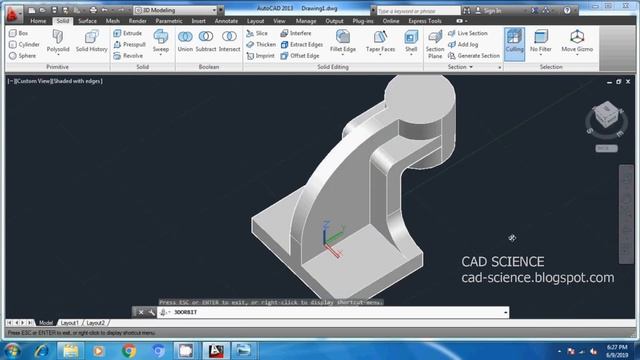Apply the Subtract boolean operation
Image resolution: width=640 pixels, height=360 pixels.
(206, 42)
